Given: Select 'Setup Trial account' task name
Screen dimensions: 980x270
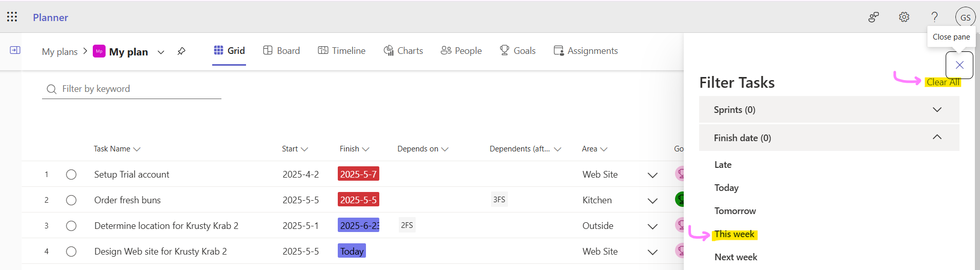Looking at the screenshot, I should (x=132, y=175).
